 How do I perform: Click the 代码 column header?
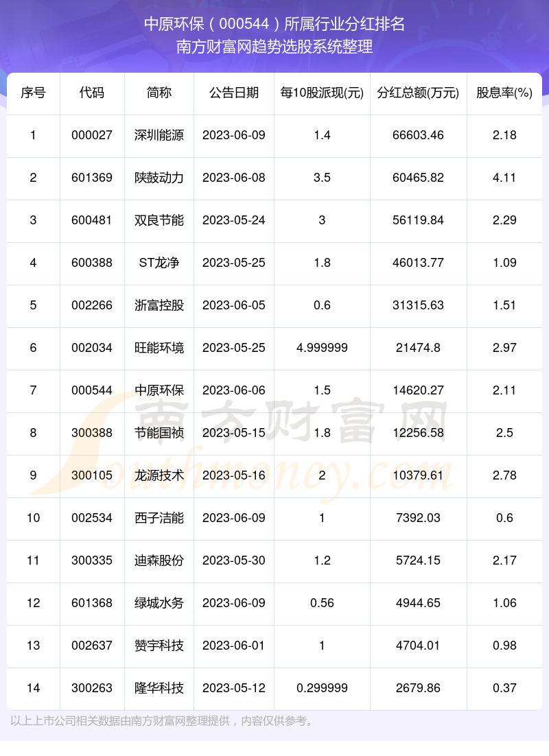92,93
